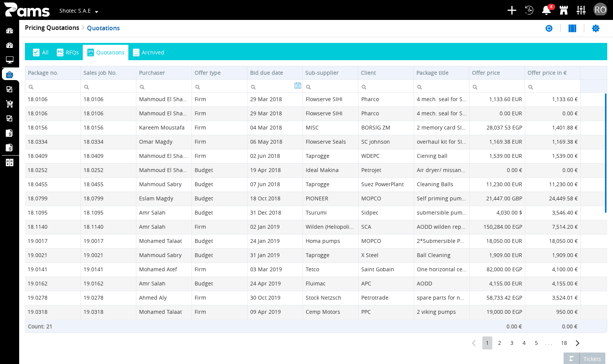Select the Kareem Moustafa purchaser cell
The height and width of the screenshot is (364, 613).
[x=164, y=128]
